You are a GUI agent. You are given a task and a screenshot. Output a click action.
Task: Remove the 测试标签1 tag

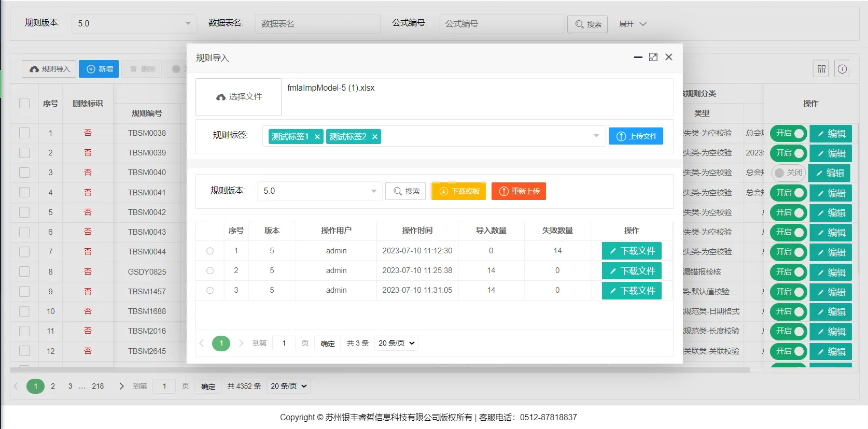tap(317, 137)
